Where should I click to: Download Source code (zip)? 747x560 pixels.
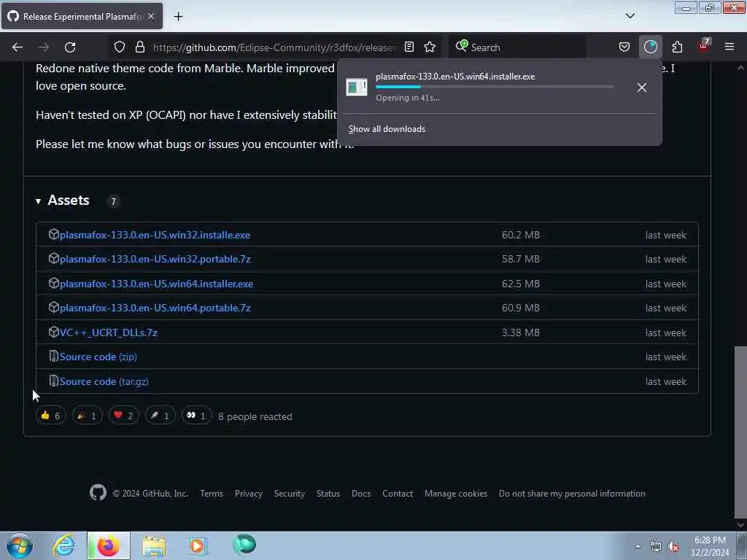98,357
